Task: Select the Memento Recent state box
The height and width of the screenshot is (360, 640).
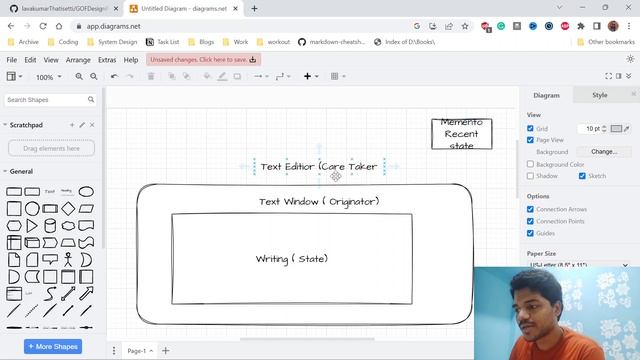Action: pyautogui.click(x=462, y=134)
